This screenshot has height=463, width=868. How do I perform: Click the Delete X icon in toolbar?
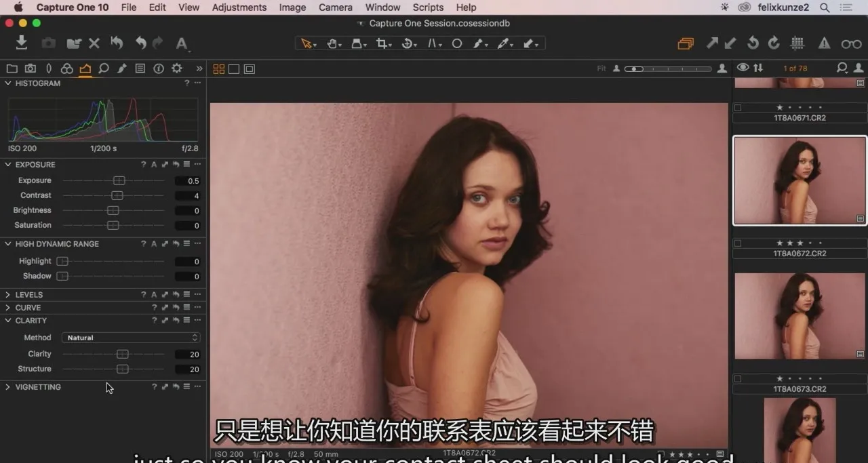point(94,43)
